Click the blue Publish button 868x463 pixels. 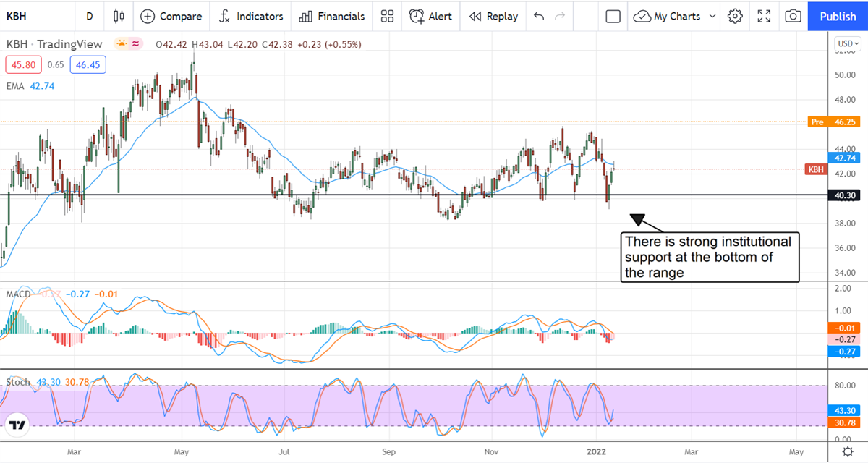(838, 16)
